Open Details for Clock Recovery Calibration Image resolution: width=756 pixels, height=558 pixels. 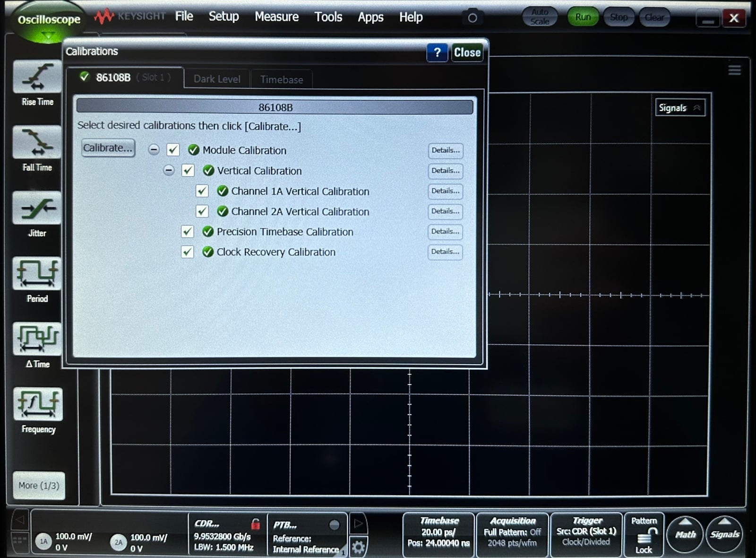(445, 252)
